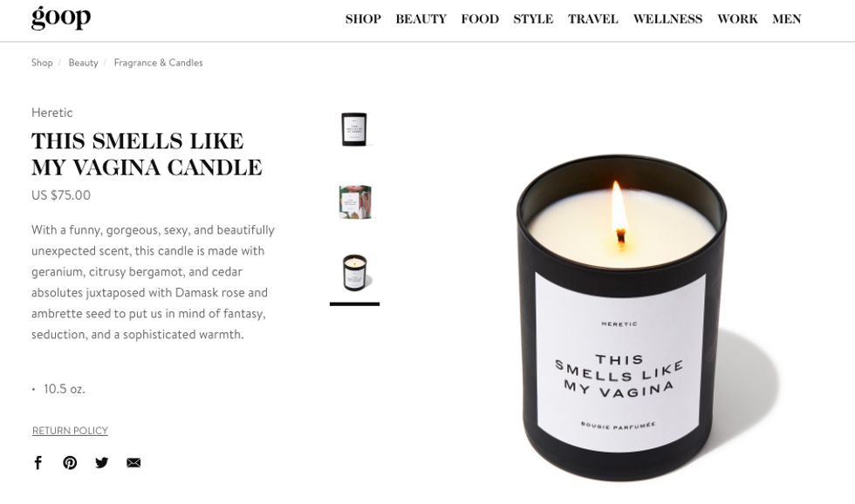Share the candle via Twitter icon
The width and height of the screenshot is (855, 504).
(x=101, y=463)
